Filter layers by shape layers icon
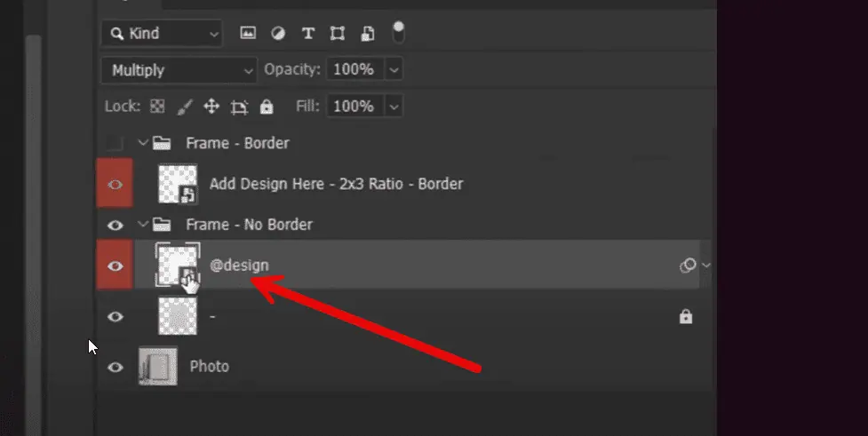Screen dimensions: 868x436 tap(338, 34)
